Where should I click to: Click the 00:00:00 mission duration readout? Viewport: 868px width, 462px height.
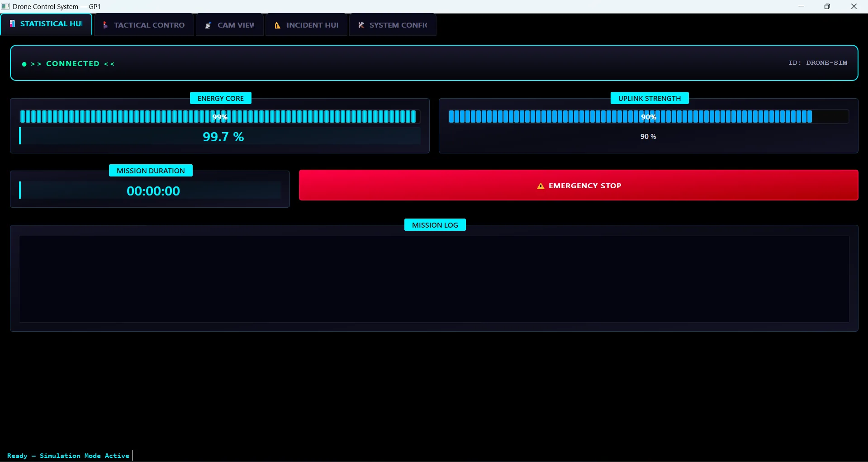(x=153, y=191)
